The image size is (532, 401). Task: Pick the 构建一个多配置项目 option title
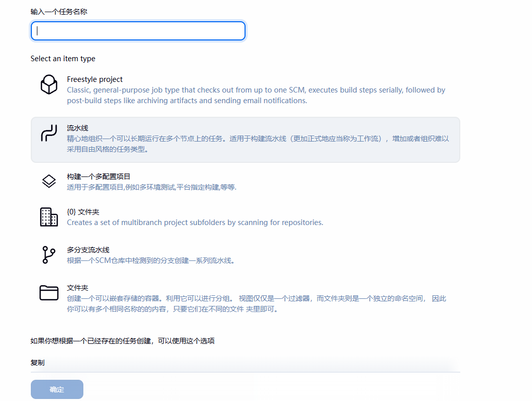point(99,176)
